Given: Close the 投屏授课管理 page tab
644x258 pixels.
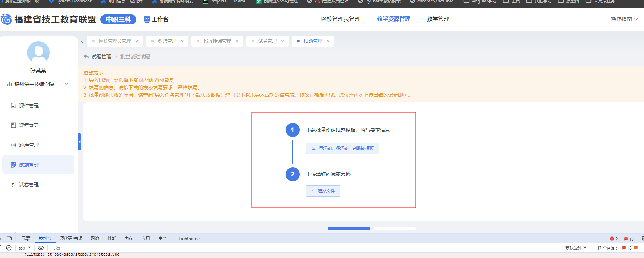Looking at the screenshot, I should point(237,41).
